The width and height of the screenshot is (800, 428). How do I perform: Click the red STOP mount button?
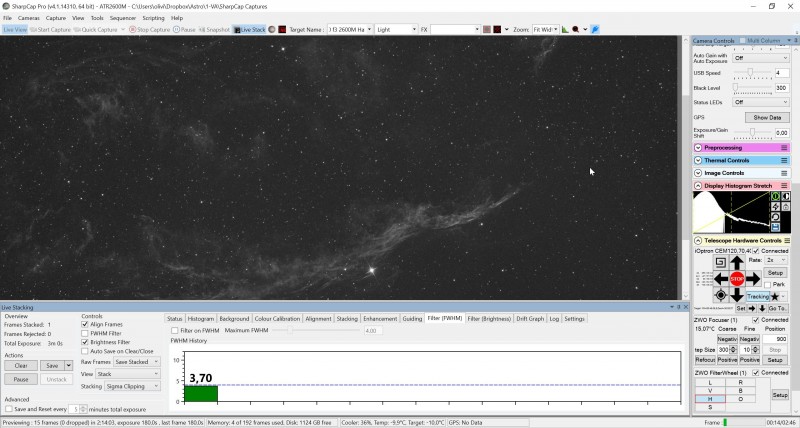click(737, 279)
